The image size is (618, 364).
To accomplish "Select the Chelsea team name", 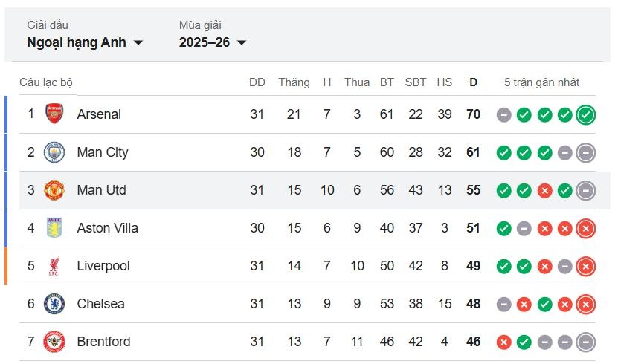I will 100,304.
